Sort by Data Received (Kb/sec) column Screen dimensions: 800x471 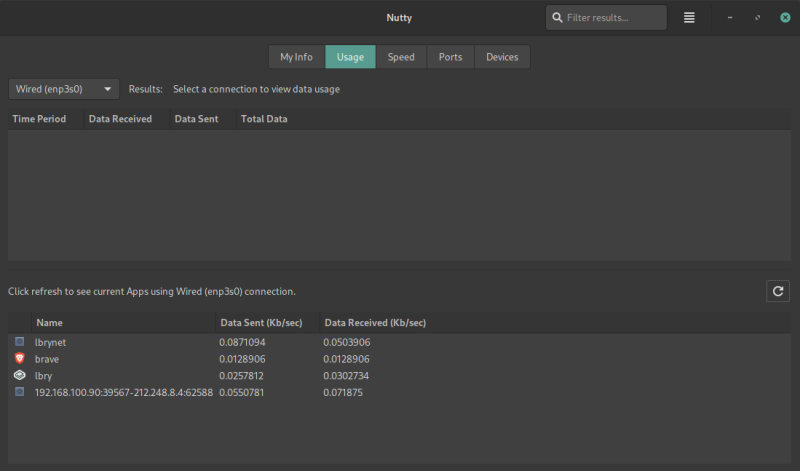[375, 322]
